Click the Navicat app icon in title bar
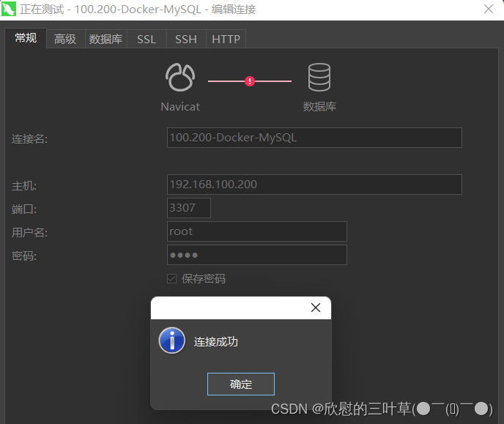 click(8, 9)
